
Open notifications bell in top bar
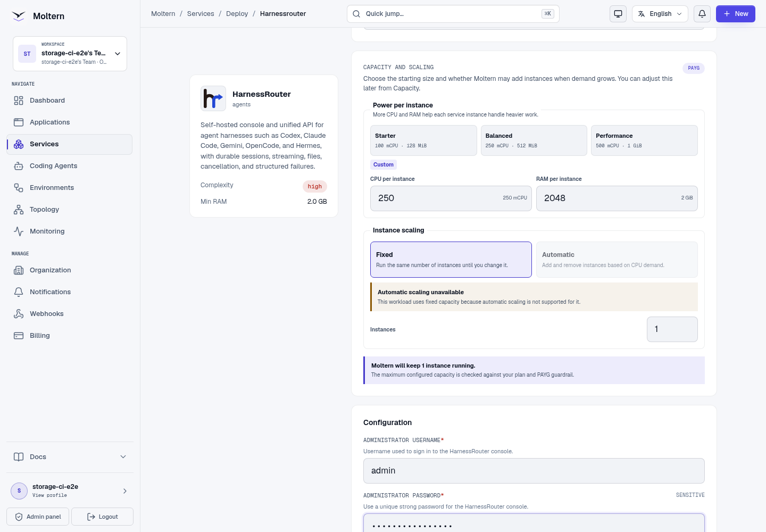702,14
